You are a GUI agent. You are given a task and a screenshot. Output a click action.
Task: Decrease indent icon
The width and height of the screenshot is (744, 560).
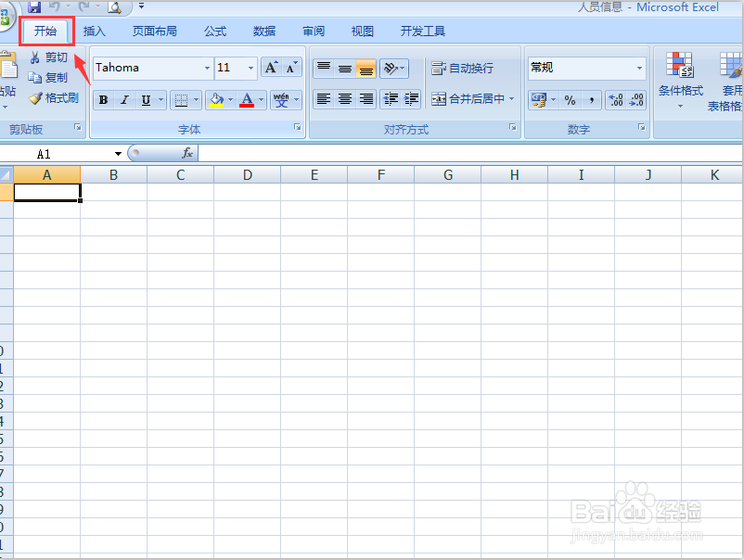(x=391, y=98)
